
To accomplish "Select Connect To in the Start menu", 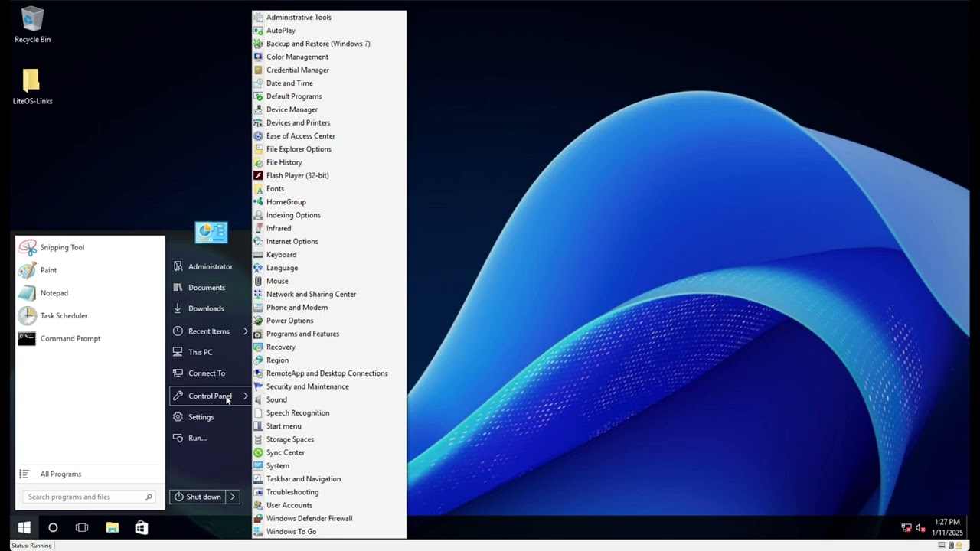I will point(210,373).
